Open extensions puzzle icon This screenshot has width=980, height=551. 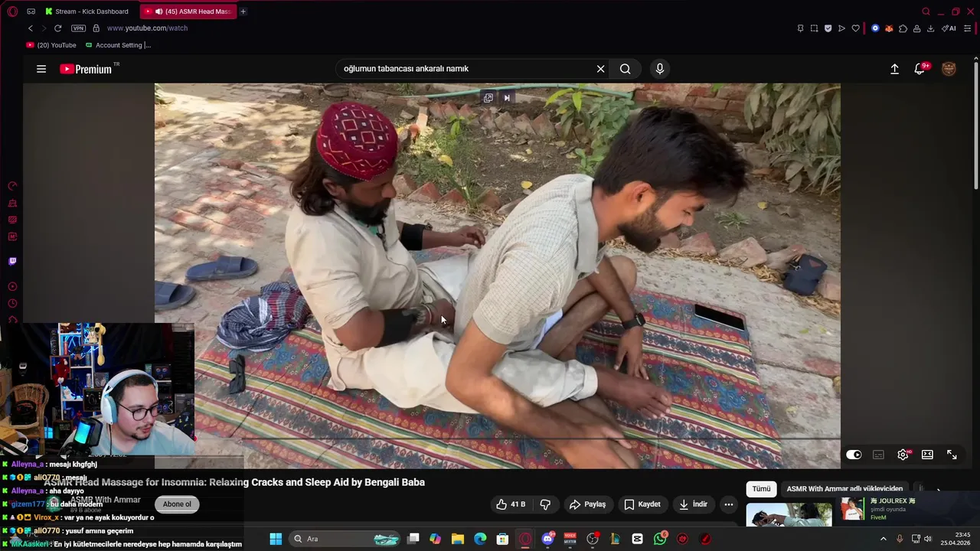pyautogui.click(x=903, y=28)
